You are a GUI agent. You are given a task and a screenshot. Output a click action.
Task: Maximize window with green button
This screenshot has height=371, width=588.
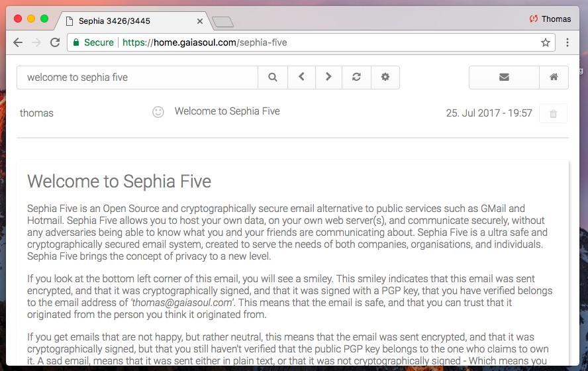(44, 19)
